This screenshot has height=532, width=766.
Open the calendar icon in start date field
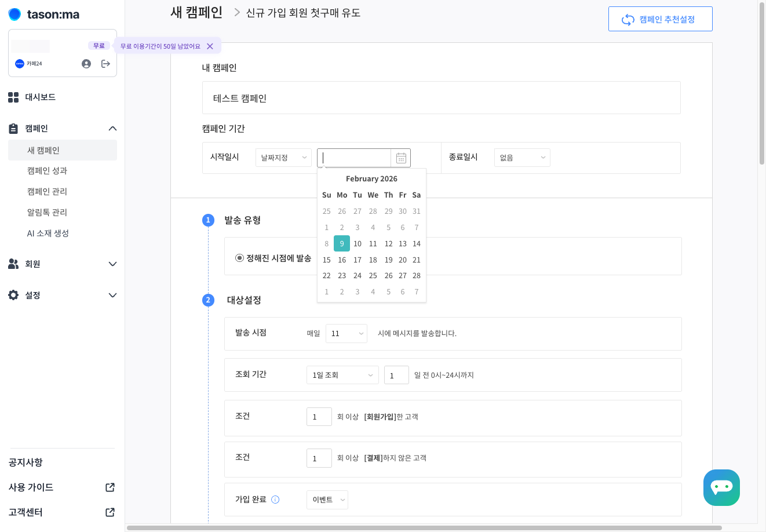pyautogui.click(x=401, y=158)
